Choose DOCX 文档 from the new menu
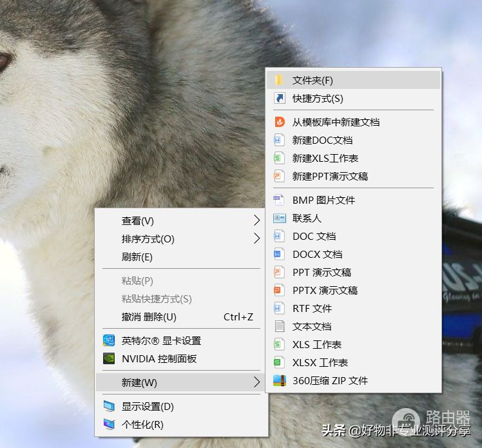Image resolution: width=482 pixels, height=448 pixels. pos(317,255)
